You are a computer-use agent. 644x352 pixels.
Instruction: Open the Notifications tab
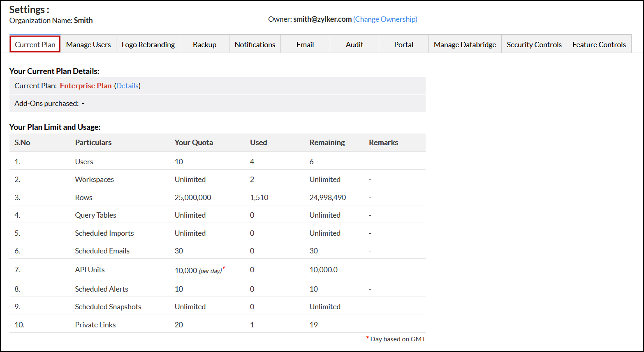(255, 44)
